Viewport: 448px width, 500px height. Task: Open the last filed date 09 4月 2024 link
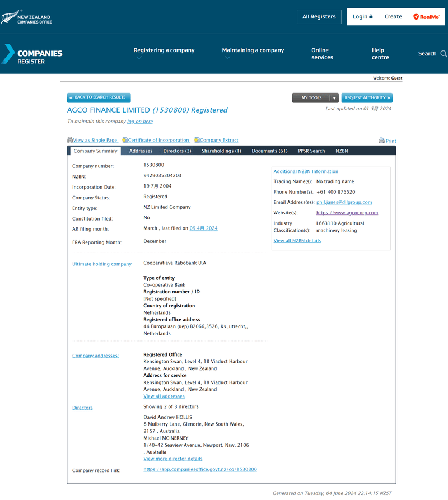coord(203,228)
